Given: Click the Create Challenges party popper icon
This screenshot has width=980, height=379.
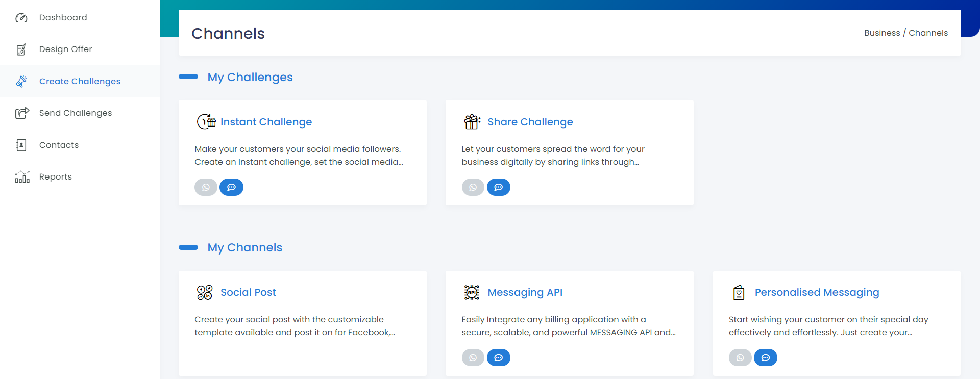Looking at the screenshot, I should (21, 81).
